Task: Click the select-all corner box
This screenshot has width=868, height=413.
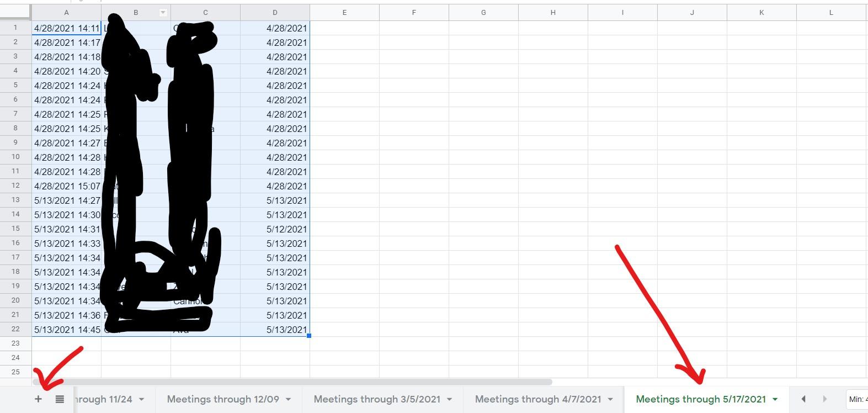Action: coord(15,13)
